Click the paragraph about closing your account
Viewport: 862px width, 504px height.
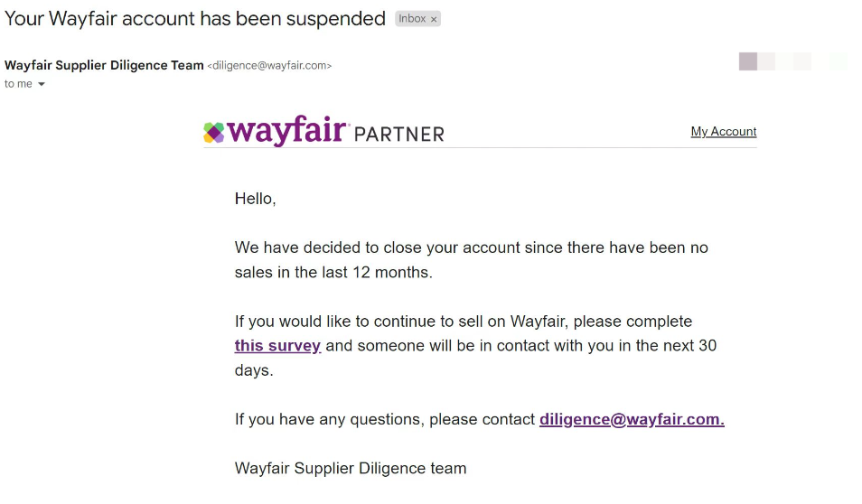(x=471, y=259)
